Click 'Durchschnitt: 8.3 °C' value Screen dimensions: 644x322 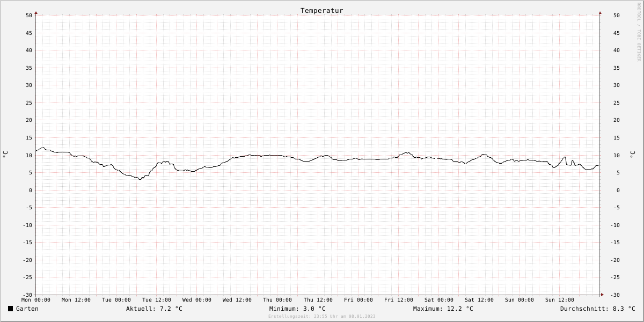point(598,309)
